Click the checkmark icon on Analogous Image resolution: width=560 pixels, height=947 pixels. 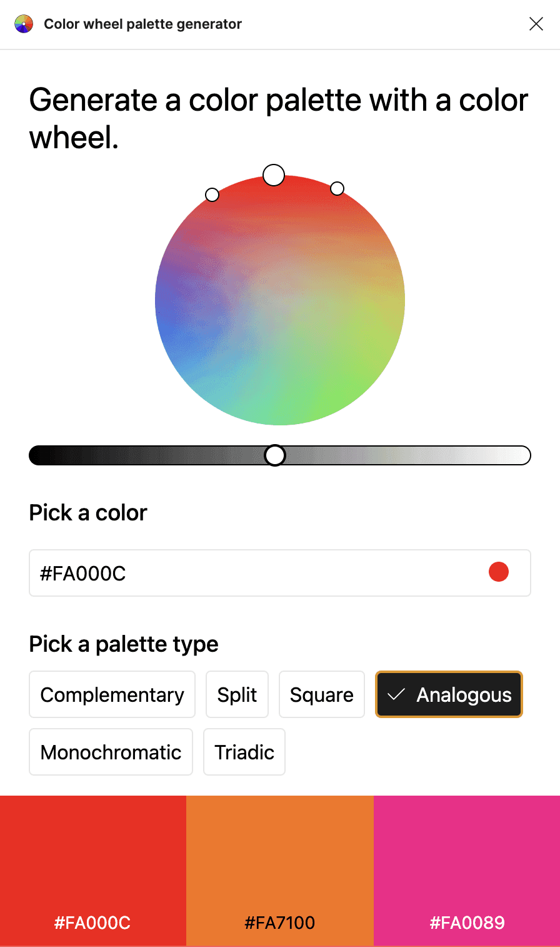coord(395,694)
